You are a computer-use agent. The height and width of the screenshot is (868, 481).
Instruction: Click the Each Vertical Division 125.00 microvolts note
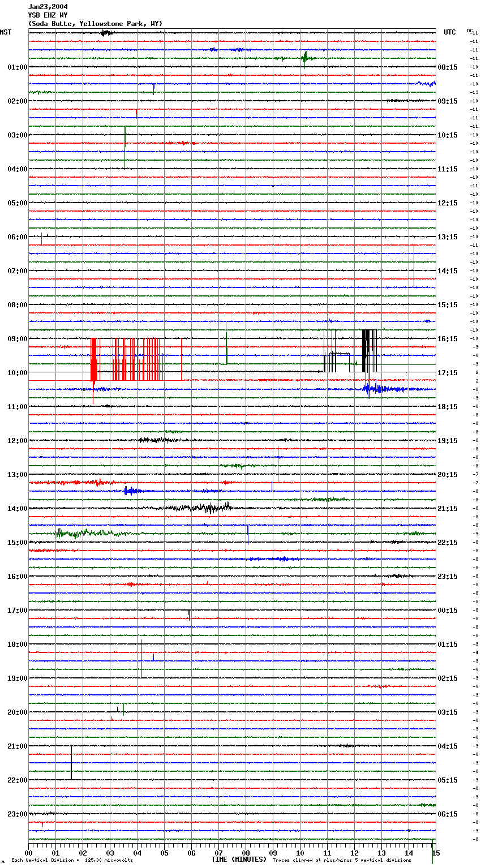(72, 861)
